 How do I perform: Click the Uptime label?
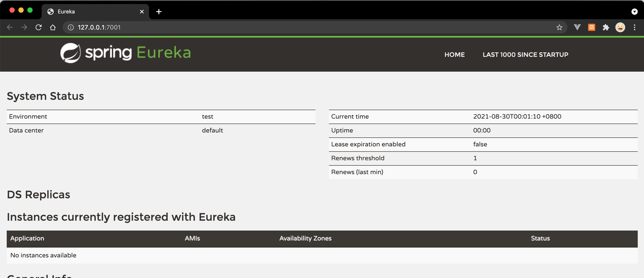click(x=342, y=130)
